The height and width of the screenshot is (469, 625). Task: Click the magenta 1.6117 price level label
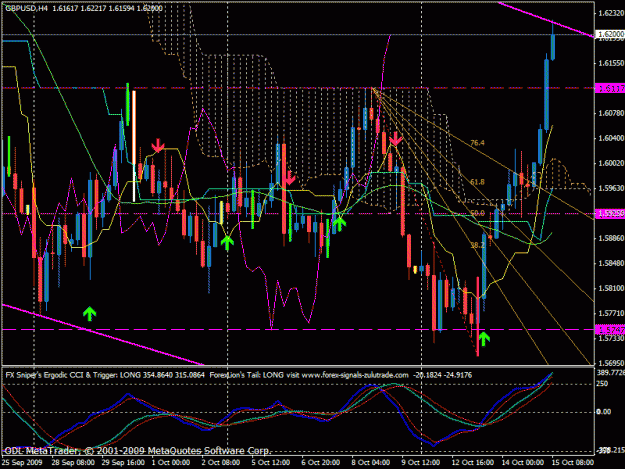click(x=610, y=88)
